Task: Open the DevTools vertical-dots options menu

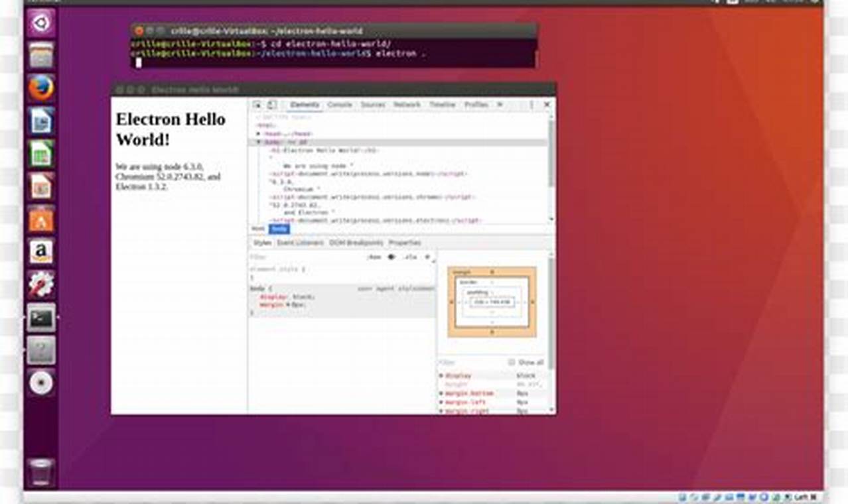Action: tap(531, 105)
